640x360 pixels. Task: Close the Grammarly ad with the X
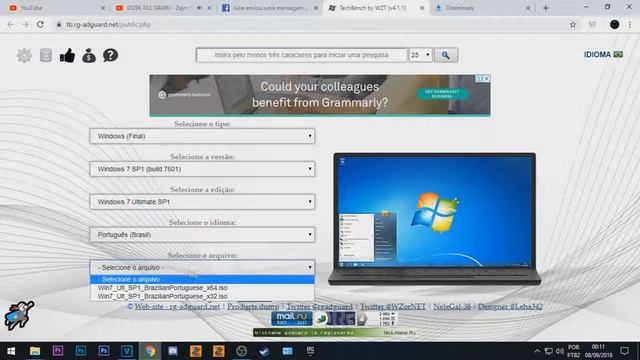pos(487,78)
